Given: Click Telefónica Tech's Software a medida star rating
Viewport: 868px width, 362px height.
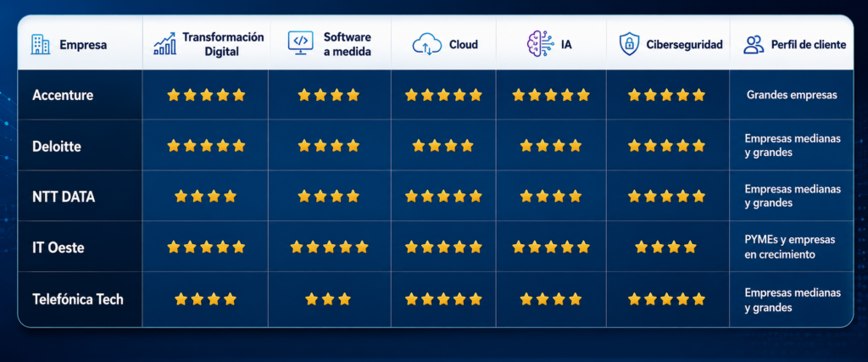Looking at the screenshot, I should coord(328,299).
